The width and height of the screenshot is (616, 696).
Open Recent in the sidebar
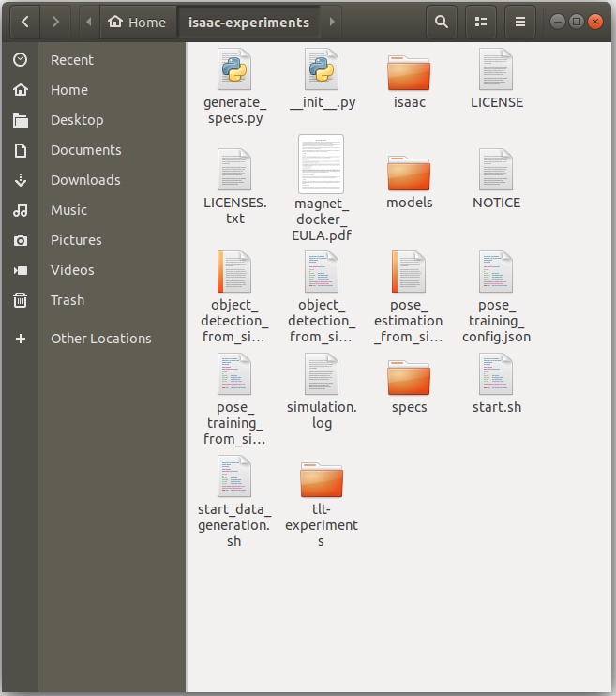tap(72, 60)
